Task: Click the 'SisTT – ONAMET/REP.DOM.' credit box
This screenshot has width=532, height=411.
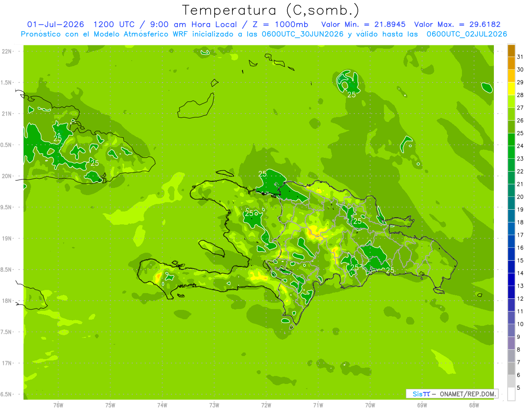Action: 452,394
